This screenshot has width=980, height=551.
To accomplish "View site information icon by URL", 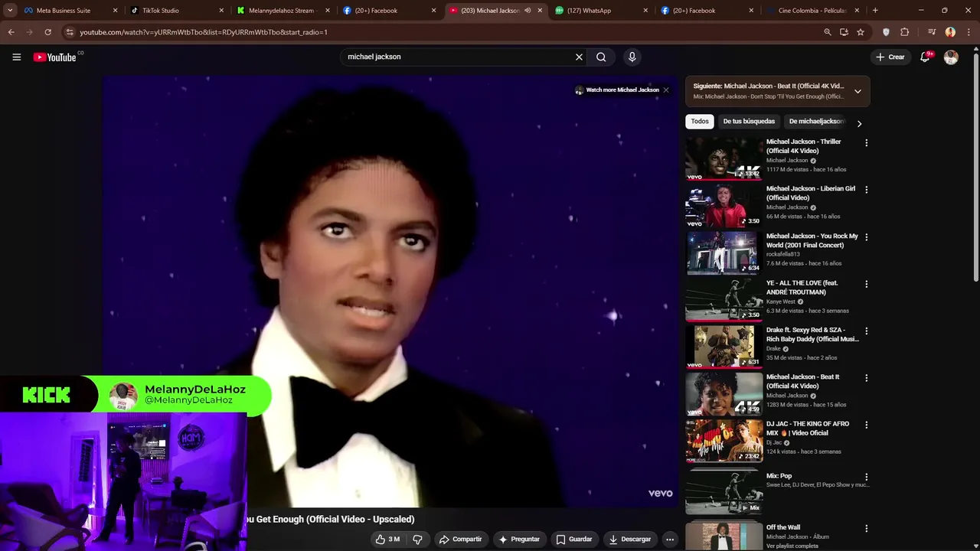I will coord(70,32).
